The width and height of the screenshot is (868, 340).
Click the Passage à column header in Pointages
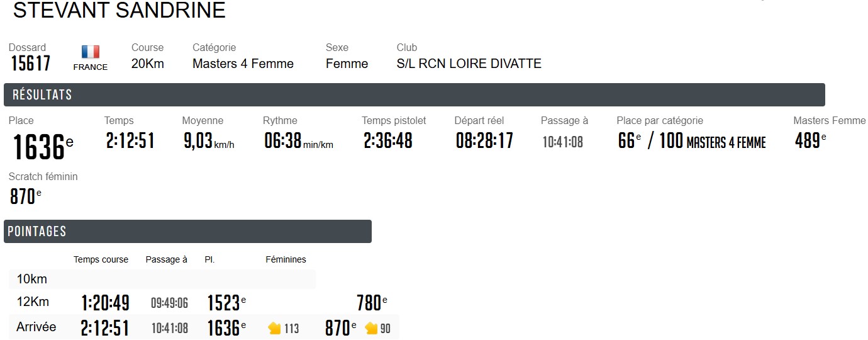[x=166, y=259]
